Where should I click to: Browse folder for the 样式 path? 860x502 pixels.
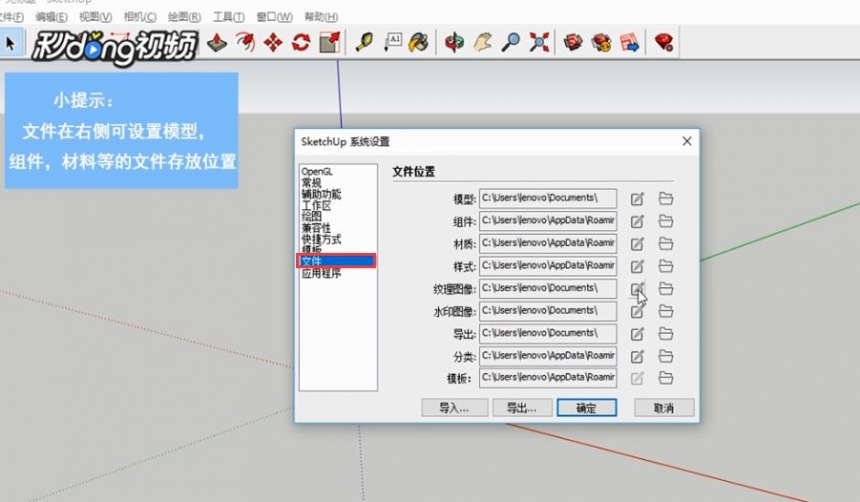pyautogui.click(x=666, y=266)
